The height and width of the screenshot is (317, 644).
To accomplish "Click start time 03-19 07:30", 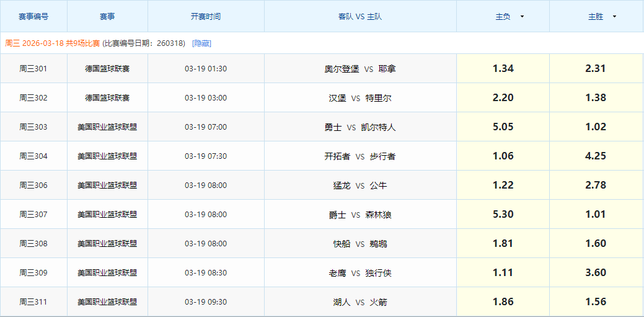I will tap(206, 156).
